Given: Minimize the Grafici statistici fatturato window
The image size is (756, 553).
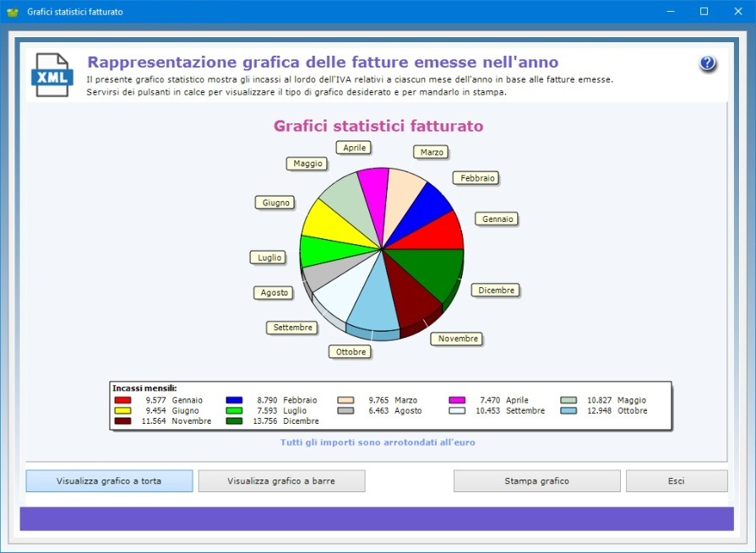Looking at the screenshot, I should 671,12.
